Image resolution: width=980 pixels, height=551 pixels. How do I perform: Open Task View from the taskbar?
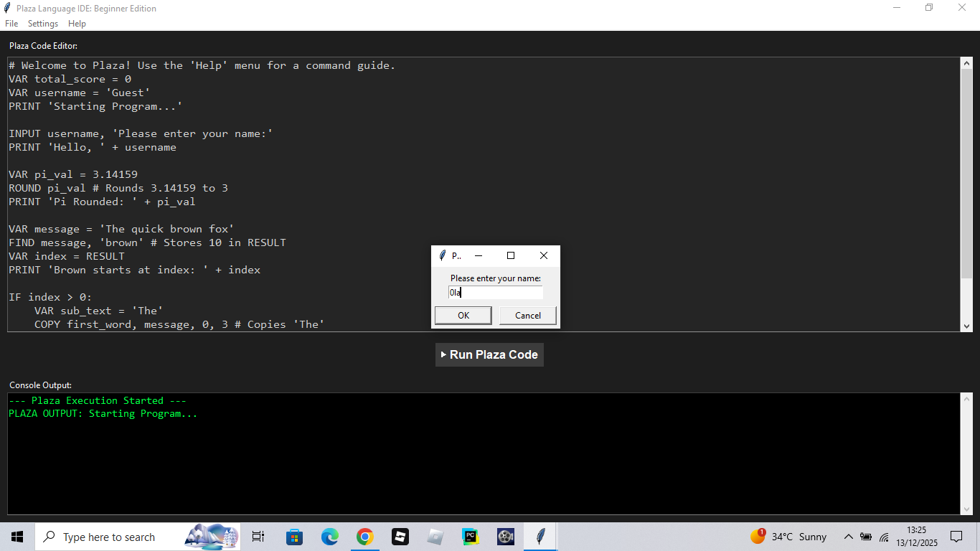(258, 537)
